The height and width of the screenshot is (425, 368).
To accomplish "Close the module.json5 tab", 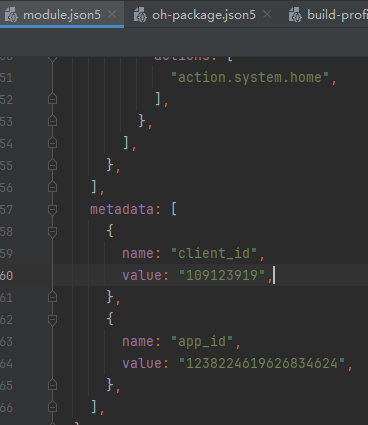I will pos(112,14).
